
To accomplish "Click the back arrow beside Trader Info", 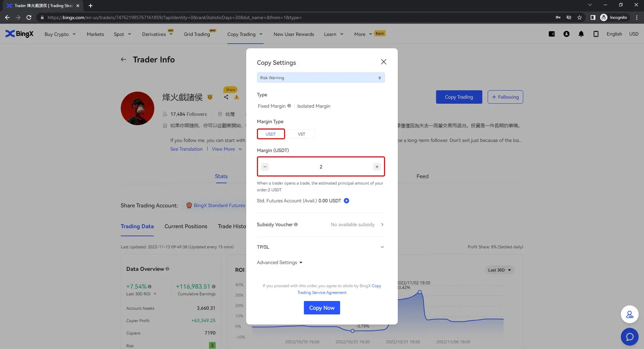I will (x=123, y=59).
